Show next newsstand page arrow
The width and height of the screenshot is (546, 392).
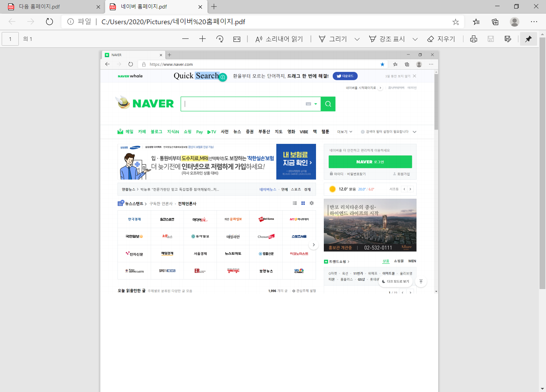click(314, 245)
